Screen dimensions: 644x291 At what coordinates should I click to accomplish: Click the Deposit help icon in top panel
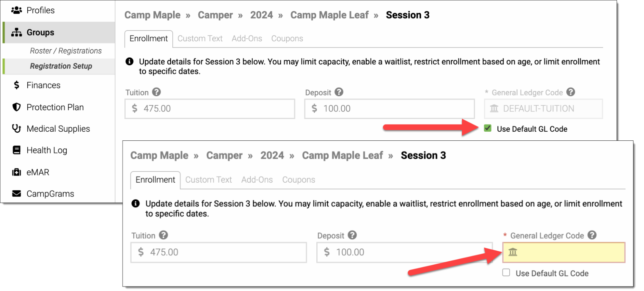click(339, 92)
